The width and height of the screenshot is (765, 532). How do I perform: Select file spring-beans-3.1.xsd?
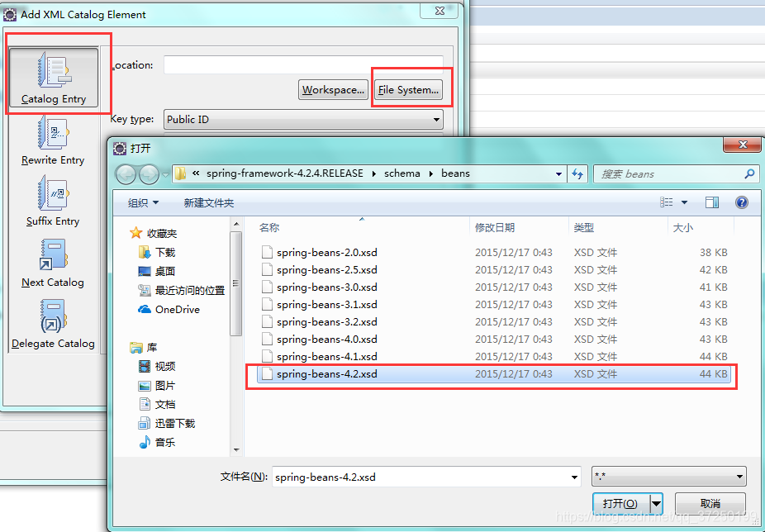494,305
